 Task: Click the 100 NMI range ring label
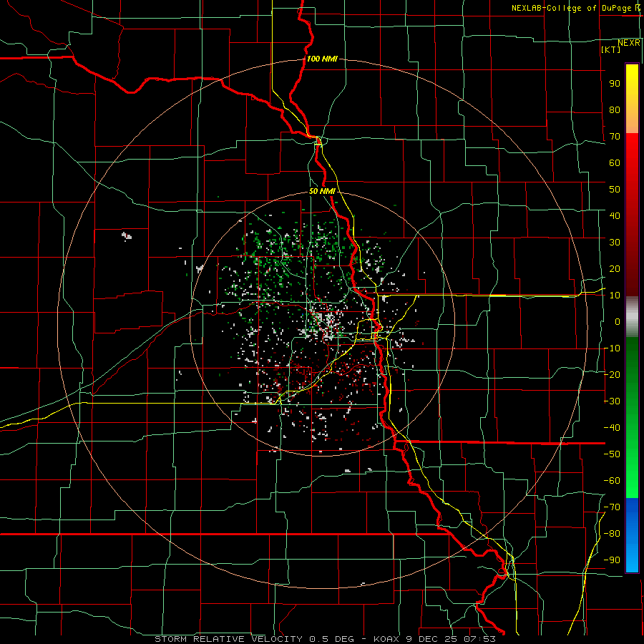tap(322, 59)
